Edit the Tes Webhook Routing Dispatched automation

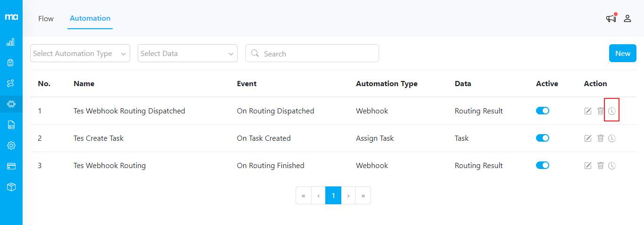(588, 111)
